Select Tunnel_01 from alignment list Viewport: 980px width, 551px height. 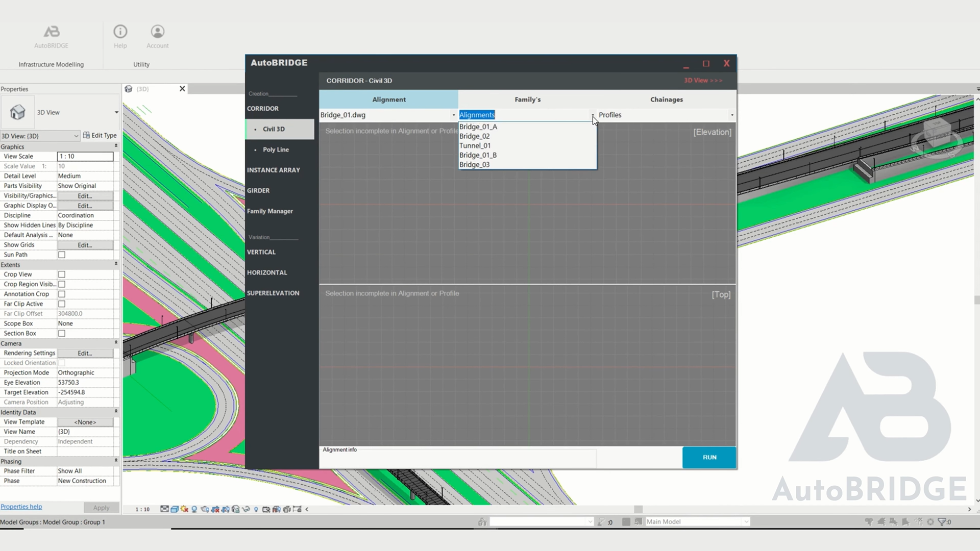[x=476, y=145]
